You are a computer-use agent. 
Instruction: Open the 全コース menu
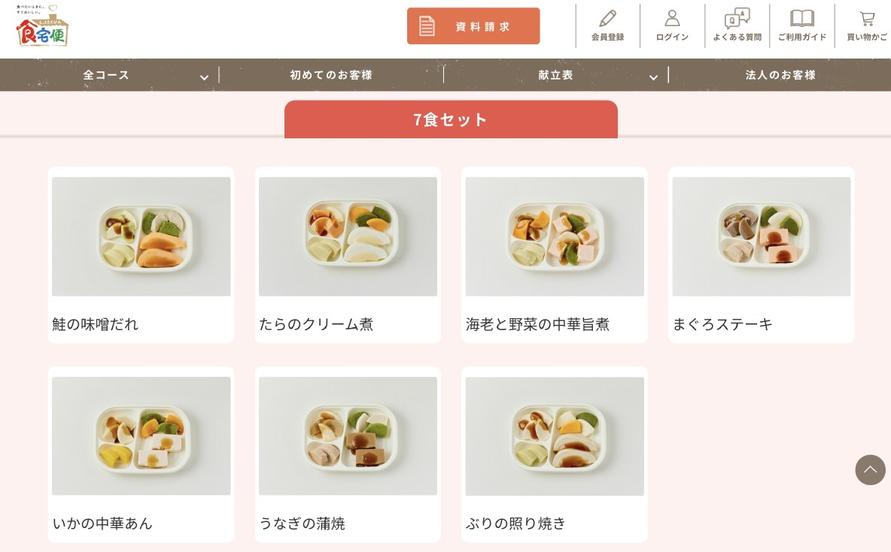pos(106,75)
